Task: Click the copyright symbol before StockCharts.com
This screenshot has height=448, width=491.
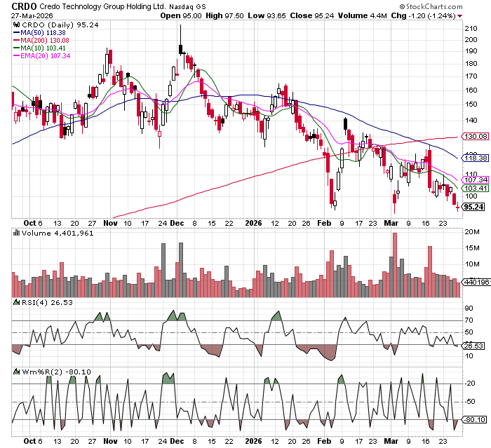Action: [402, 6]
